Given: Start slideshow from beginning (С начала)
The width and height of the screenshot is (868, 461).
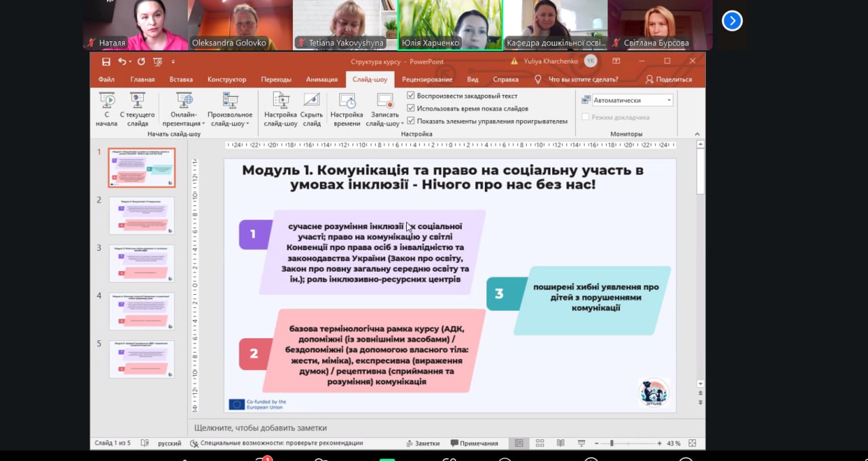Looking at the screenshot, I should [106, 108].
